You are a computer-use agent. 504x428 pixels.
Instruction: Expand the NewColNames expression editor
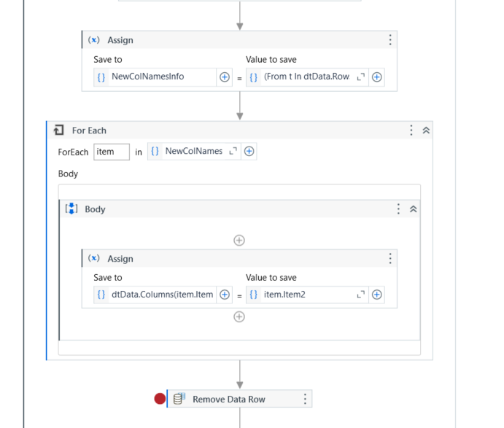[233, 152]
